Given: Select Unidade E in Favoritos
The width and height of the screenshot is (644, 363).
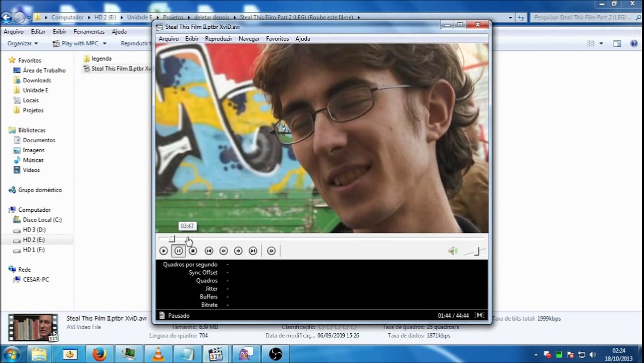Looking at the screenshot, I should click(x=31, y=90).
